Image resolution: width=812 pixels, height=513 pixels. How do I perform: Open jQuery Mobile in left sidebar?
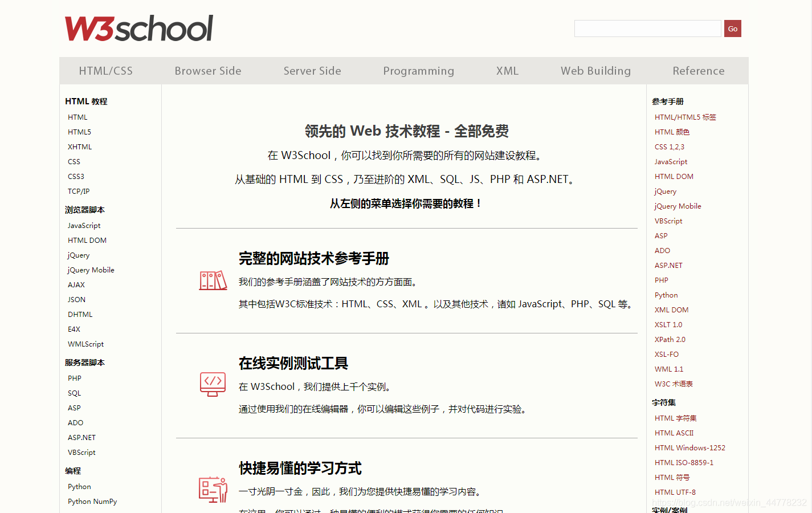point(91,270)
